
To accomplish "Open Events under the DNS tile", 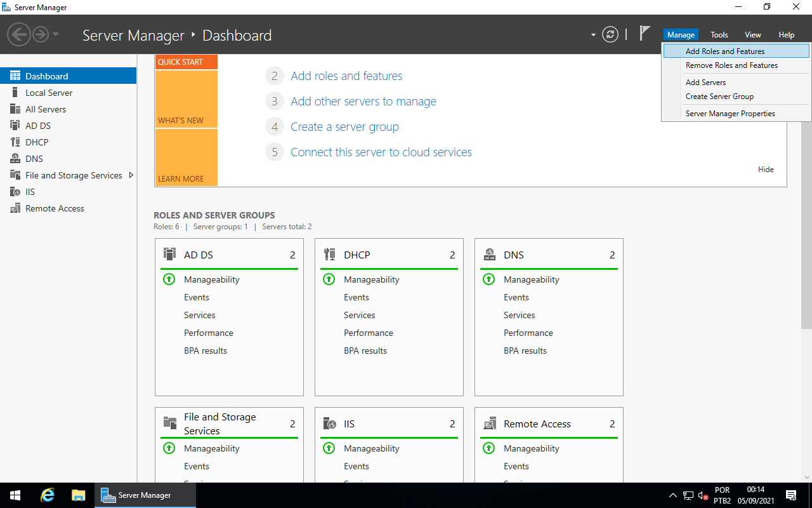I will point(516,297).
